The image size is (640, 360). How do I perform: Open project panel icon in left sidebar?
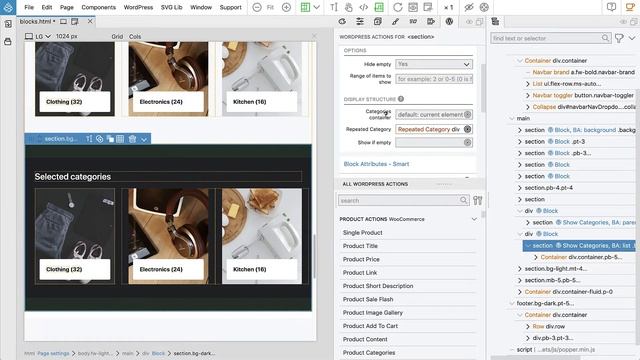point(8,24)
